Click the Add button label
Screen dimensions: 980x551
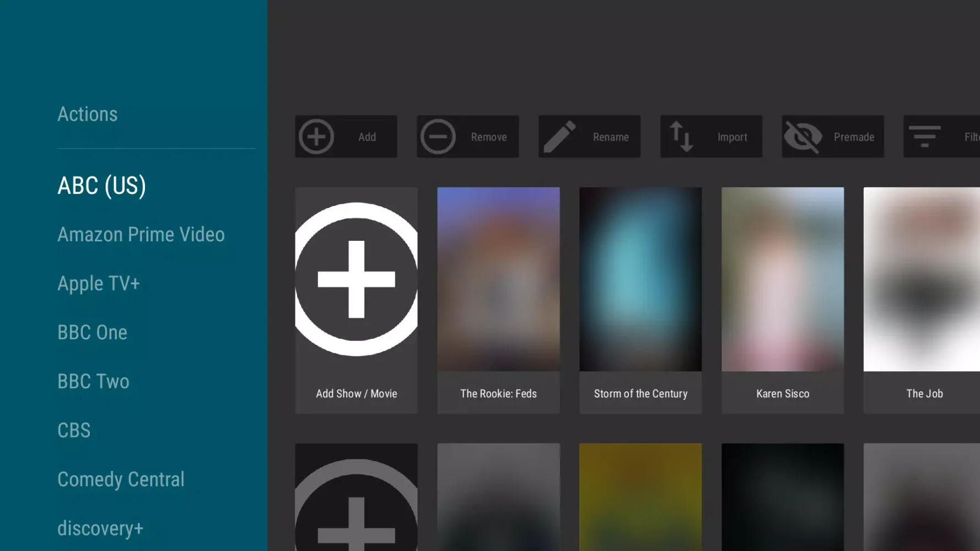367,137
